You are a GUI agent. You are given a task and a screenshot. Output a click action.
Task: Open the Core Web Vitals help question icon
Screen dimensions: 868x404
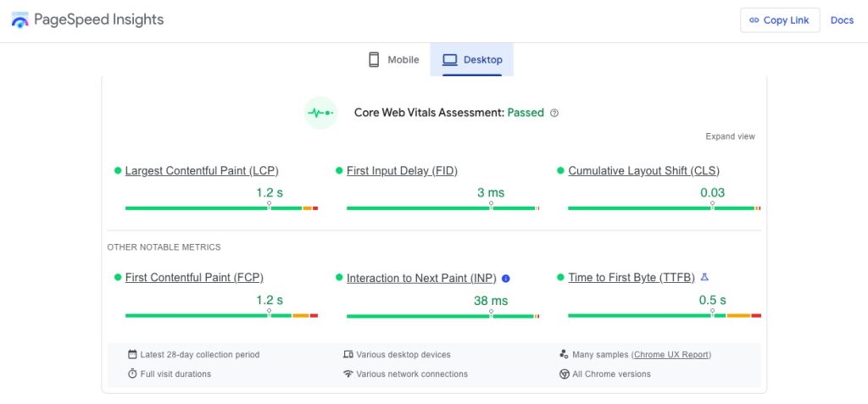point(554,113)
